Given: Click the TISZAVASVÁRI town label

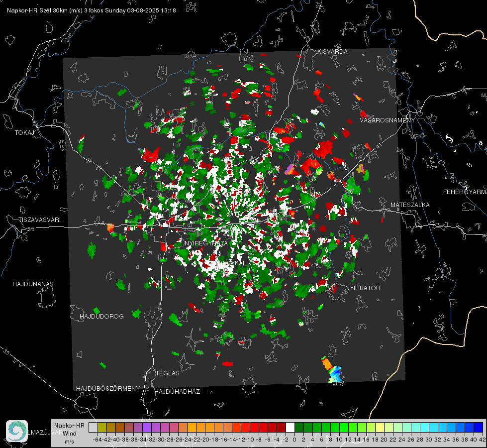Looking at the screenshot, I should coord(39,220).
